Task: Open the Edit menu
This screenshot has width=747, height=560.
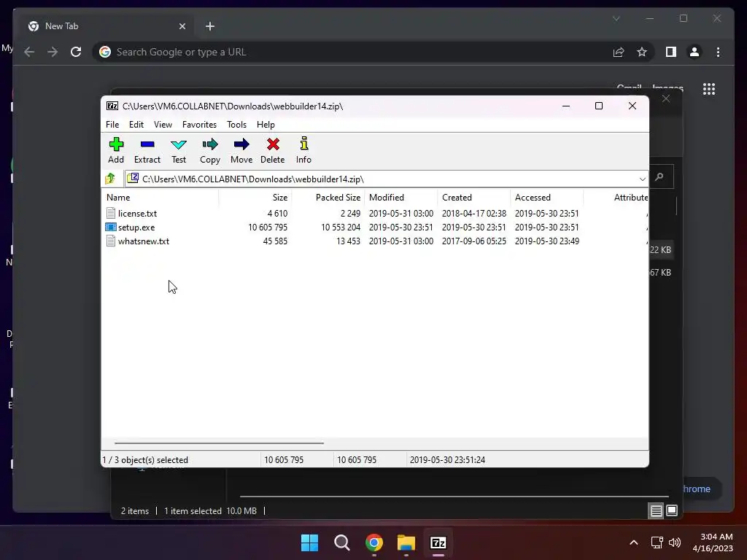Action: (136, 124)
